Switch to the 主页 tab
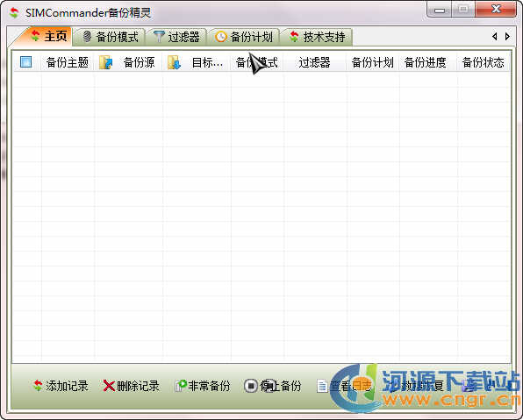Image resolution: width=523 pixels, height=420 pixels. pos(49,36)
